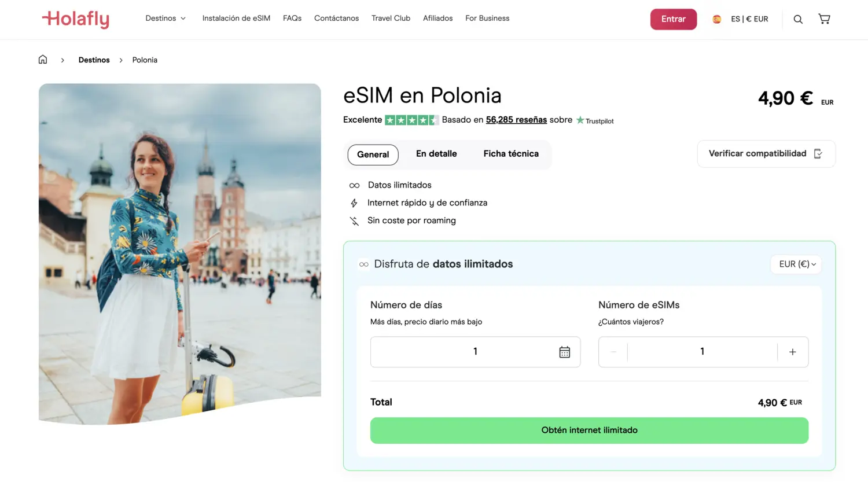Open the calendar icon in Número de días
This screenshot has width=868, height=482.
(x=565, y=351)
